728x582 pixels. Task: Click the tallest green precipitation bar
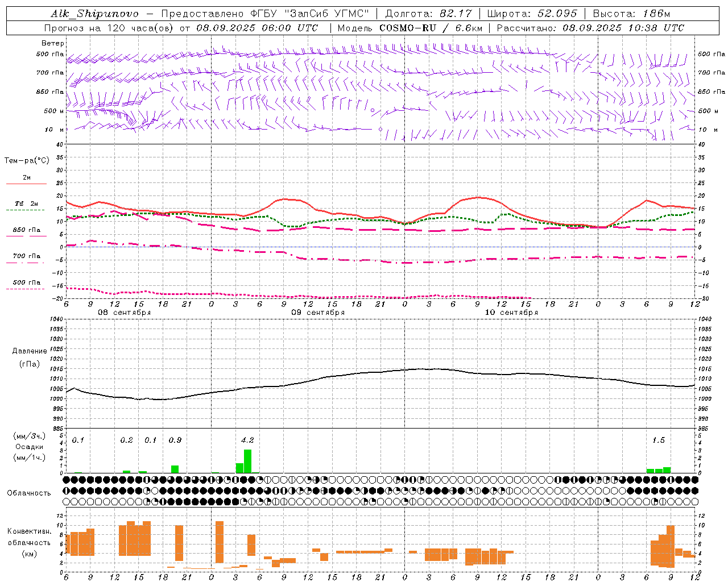pos(247,461)
